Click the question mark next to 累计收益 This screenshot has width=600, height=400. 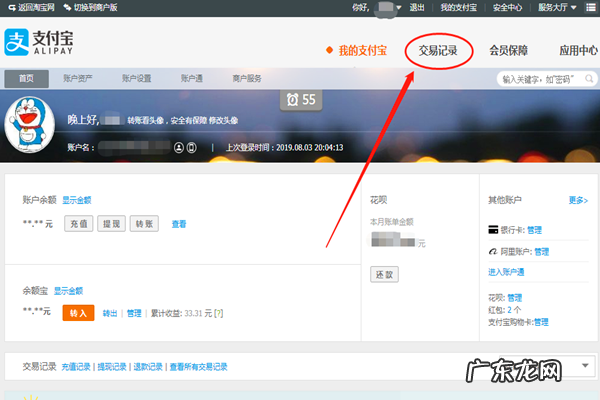218,313
